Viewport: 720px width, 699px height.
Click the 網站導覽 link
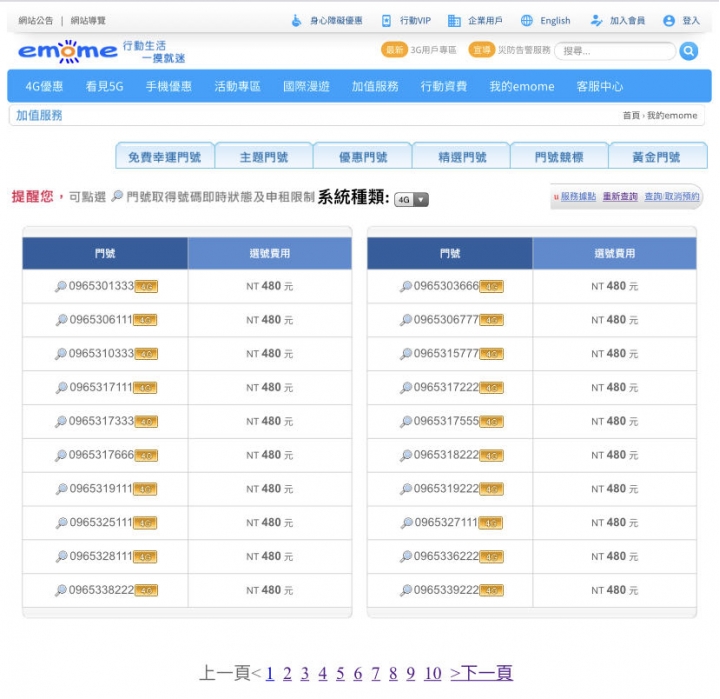tap(88, 21)
